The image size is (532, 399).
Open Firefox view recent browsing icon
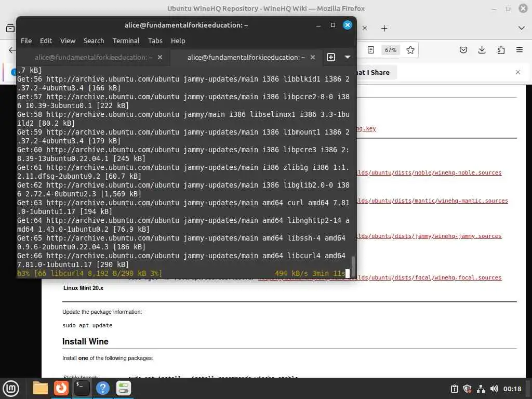pos(10,28)
